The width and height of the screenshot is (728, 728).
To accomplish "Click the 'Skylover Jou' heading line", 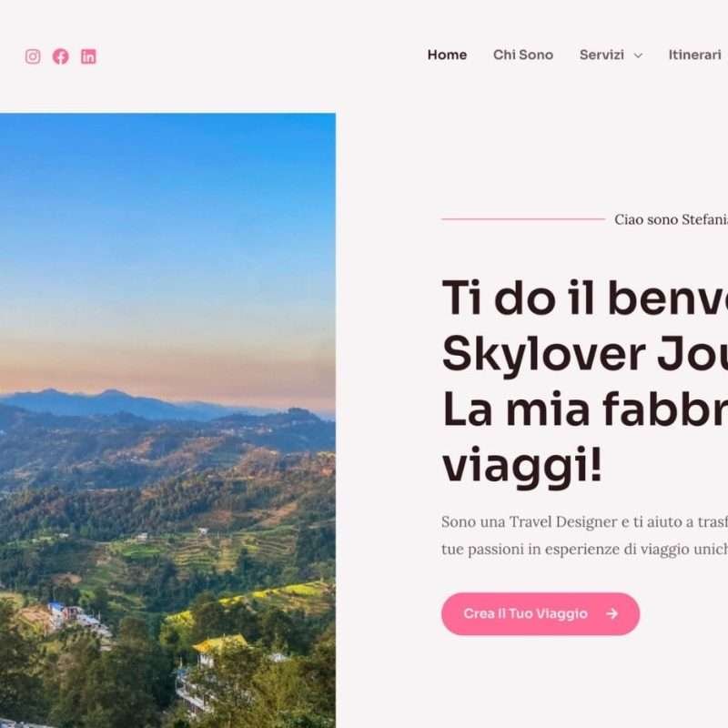I will (585, 355).
